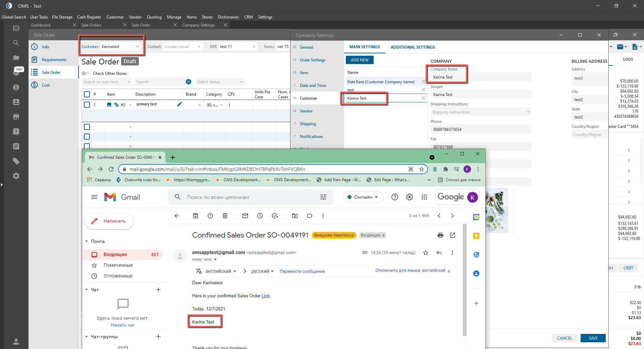Open Order Settings in Company Settings

pos(312,60)
